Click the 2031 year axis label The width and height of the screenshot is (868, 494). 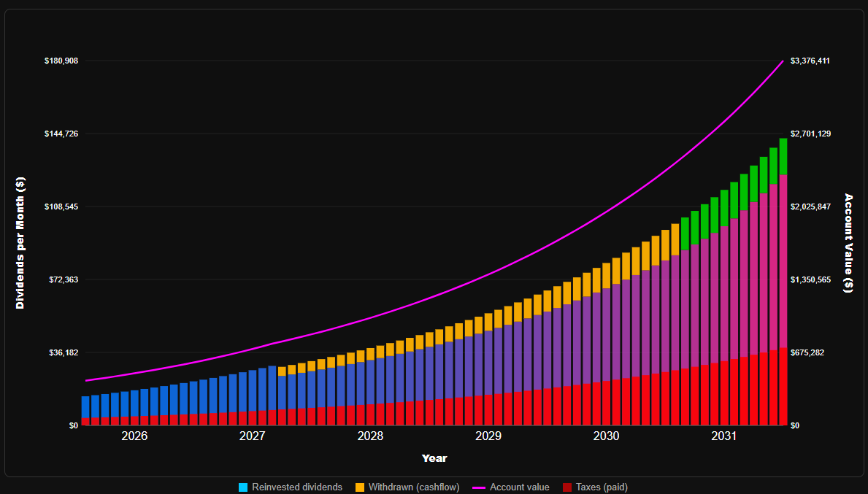pyautogui.click(x=723, y=436)
